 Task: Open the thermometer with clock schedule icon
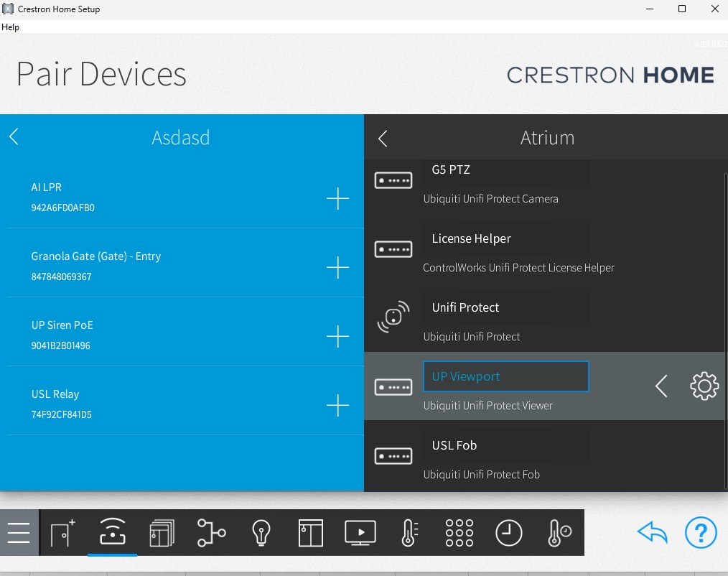(x=559, y=532)
